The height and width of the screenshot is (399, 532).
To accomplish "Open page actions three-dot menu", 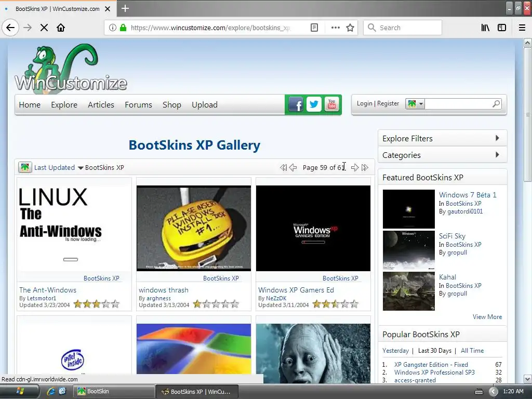I will tap(335, 28).
